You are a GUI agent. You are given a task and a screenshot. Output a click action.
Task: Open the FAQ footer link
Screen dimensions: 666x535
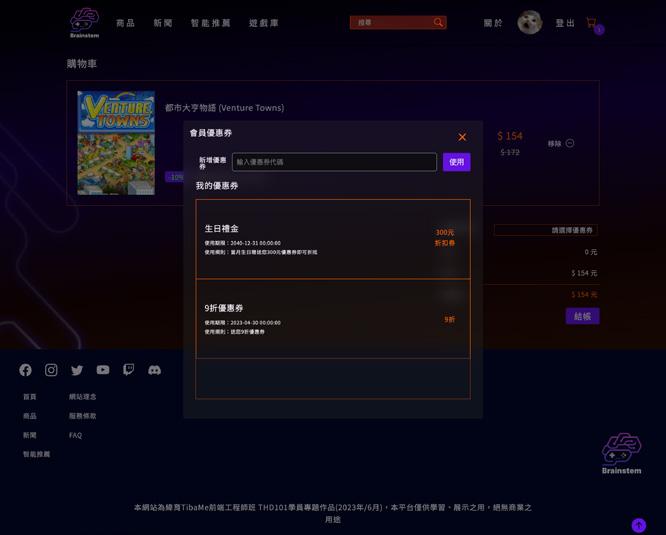tap(75, 435)
